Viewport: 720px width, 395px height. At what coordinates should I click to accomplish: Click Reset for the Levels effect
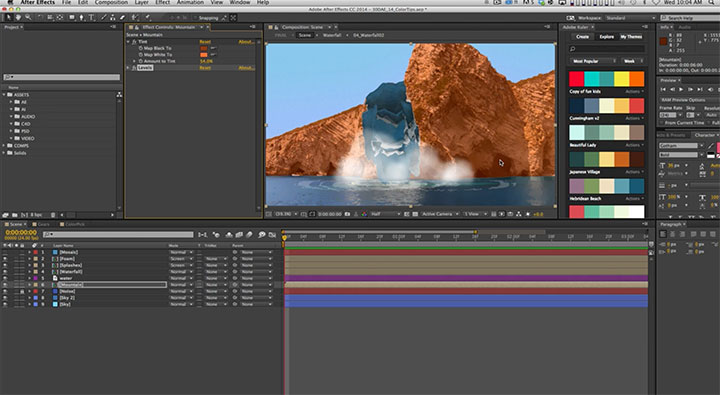[x=205, y=68]
